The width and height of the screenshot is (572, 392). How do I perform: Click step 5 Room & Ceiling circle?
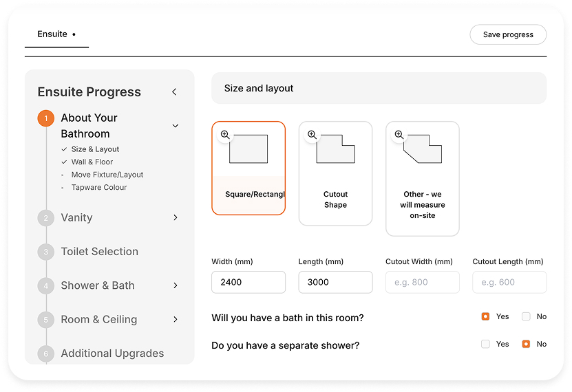(x=46, y=320)
